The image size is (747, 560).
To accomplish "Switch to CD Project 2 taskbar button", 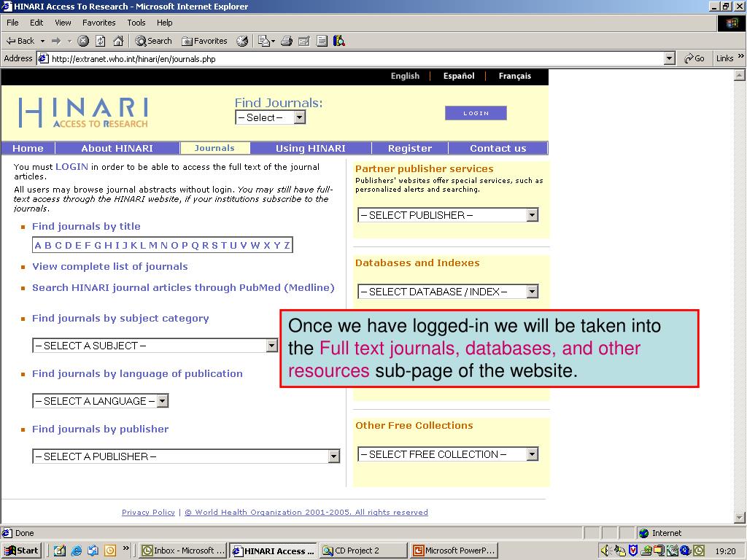I will 363,551.
